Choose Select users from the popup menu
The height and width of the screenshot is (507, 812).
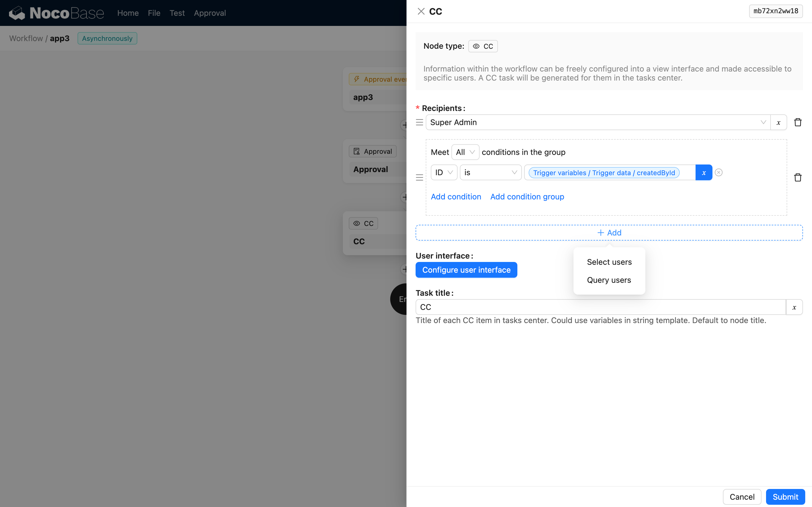point(609,262)
